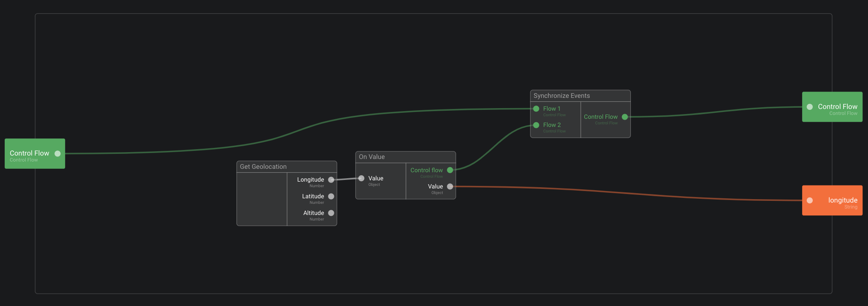Click the Altitude output port circle
This screenshot has height=306, width=868.
click(331, 213)
